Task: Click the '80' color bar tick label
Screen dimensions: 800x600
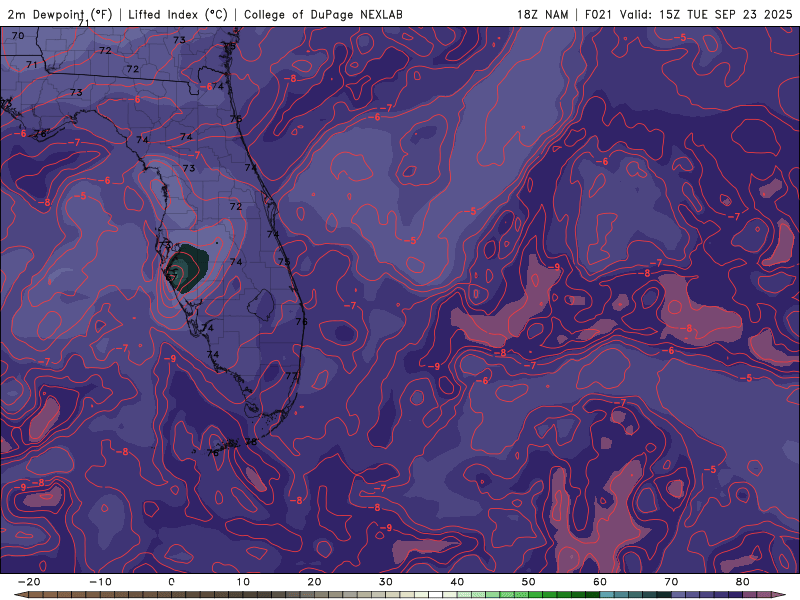Action: [743, 582]
